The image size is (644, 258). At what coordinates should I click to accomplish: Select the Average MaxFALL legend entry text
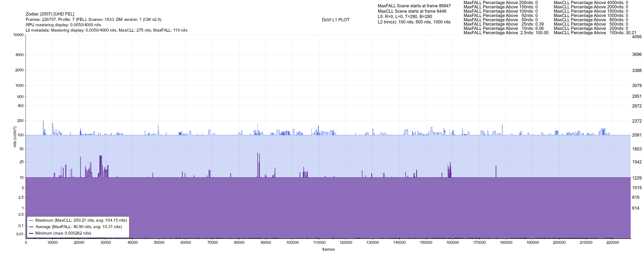pyautogui.click(x=79, y=227)
